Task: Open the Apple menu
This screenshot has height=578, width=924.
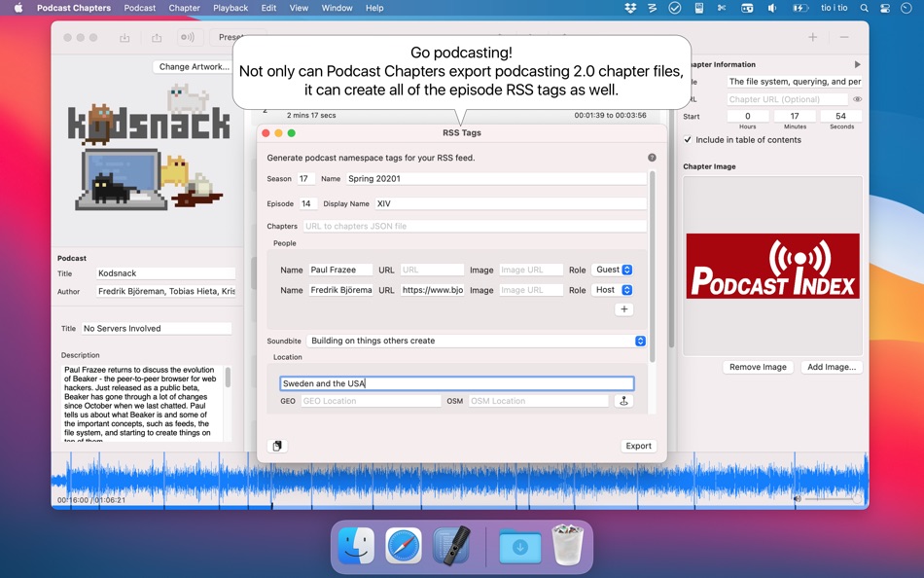Action: pyautogui.click(x=18, y=8)
